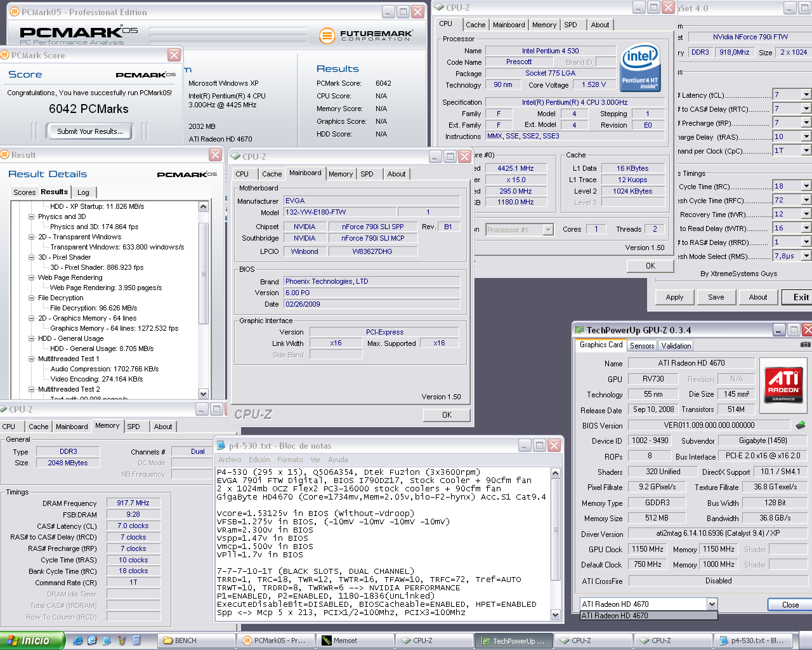
Task: Collapse the Multithreaded Test 1 node
Action: coord(32,359)
